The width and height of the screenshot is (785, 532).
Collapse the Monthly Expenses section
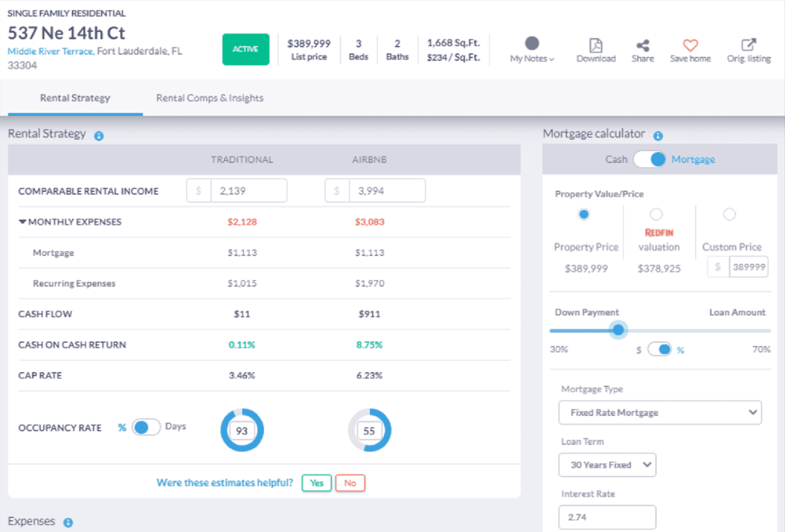(22, 221)
